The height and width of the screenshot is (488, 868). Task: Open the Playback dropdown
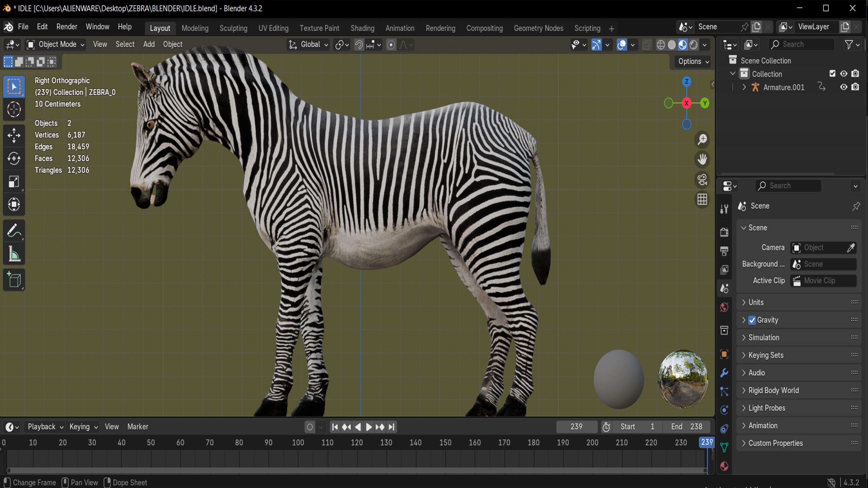pos(45,427)
